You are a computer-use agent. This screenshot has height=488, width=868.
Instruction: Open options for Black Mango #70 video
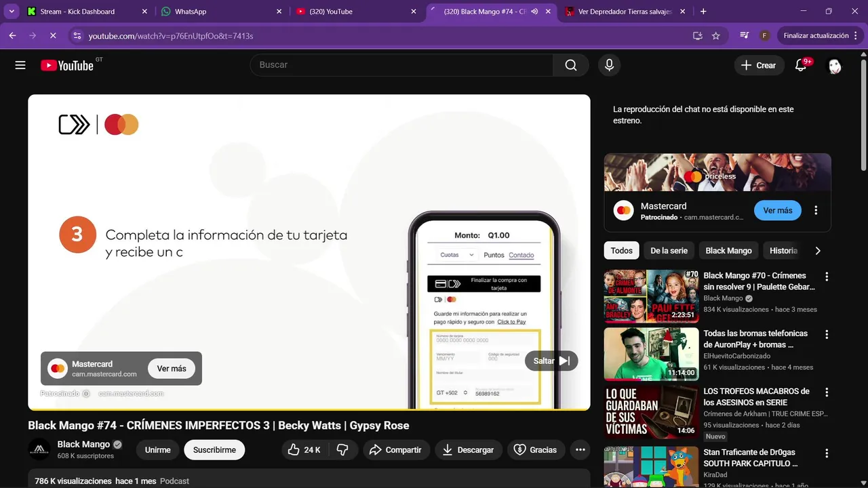pos(827,277)
